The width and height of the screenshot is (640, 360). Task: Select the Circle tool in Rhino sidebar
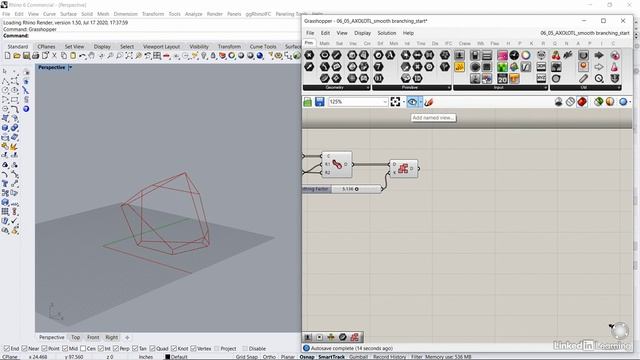(x=5, y=90)
